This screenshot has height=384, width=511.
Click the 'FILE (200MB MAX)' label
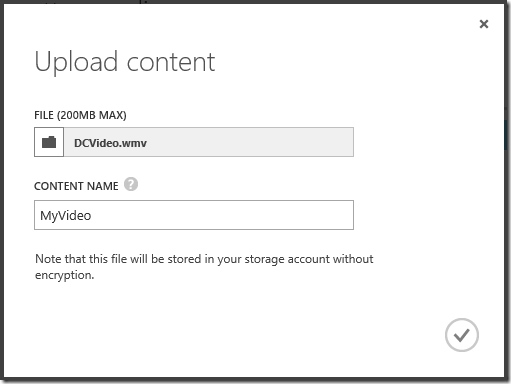[x=80, y=115]
